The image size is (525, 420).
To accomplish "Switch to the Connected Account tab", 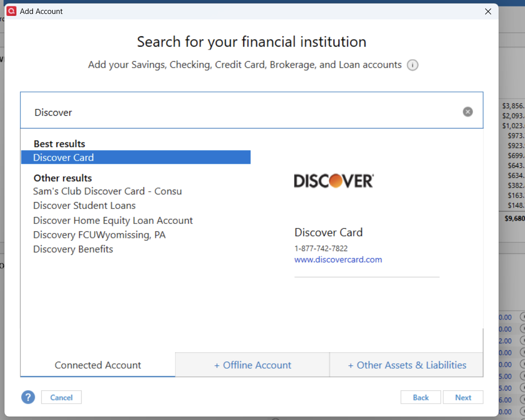I will pyautogui.click(x=98, y=365).
